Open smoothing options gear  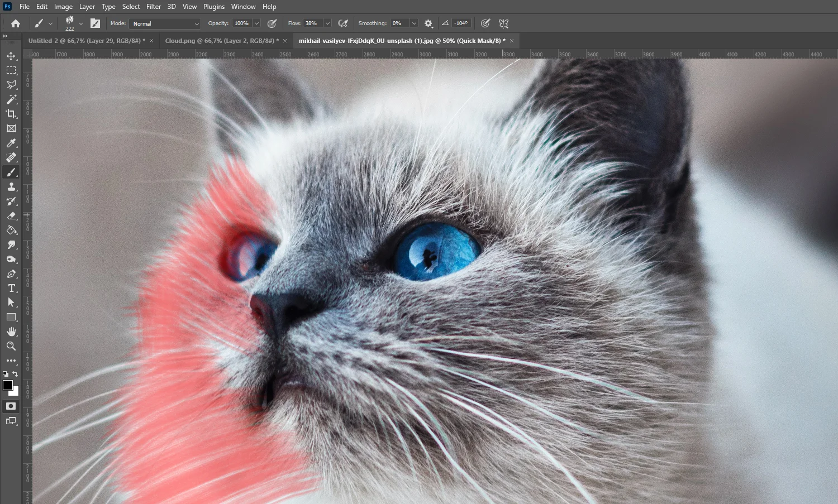[x=428, y=23]
